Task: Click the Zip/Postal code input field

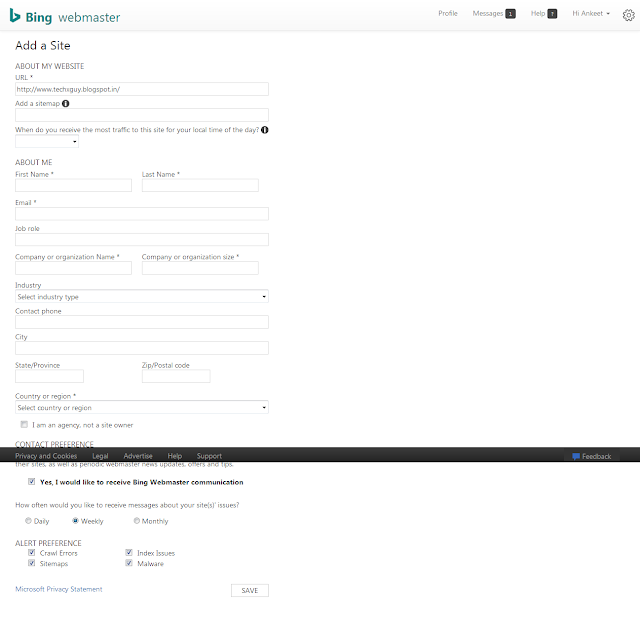Action: point(176,376)
